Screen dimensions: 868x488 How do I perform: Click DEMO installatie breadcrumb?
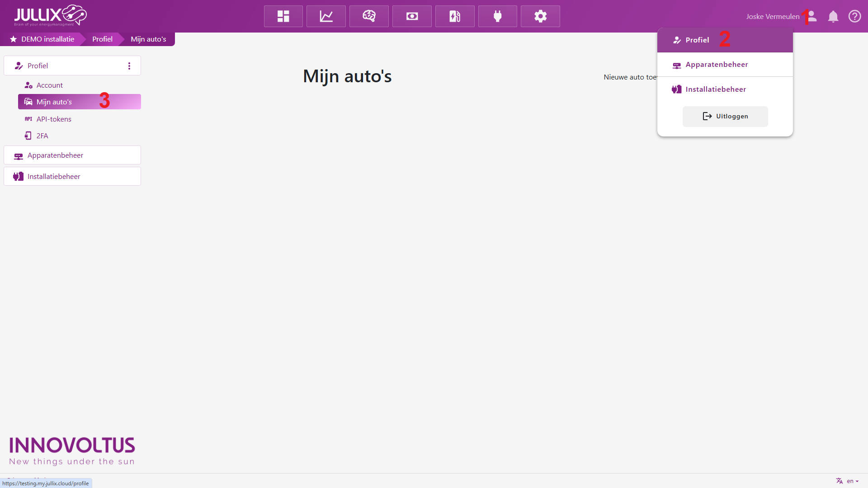[47, 39]
